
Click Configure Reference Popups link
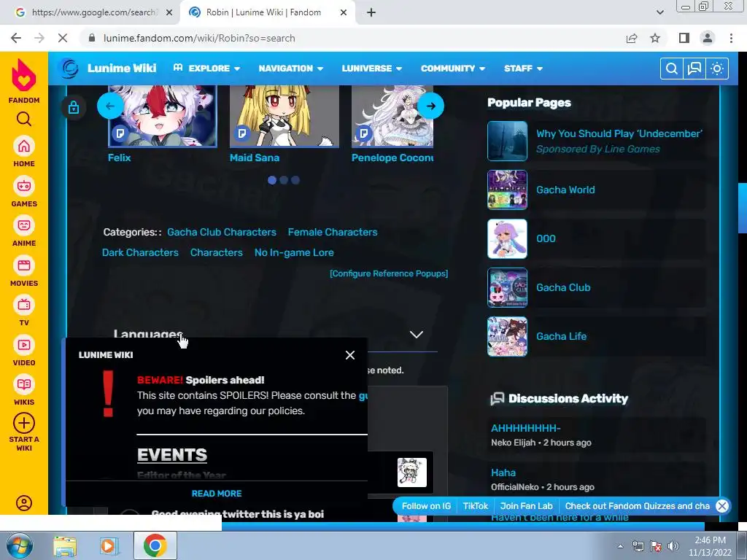click(389, 273)
